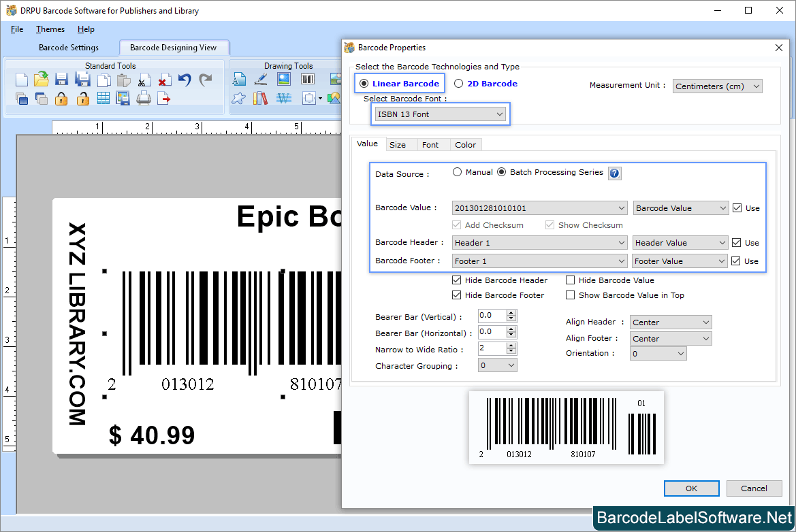
Task: Open the Align Header dropdown
Action: point(671,322)
